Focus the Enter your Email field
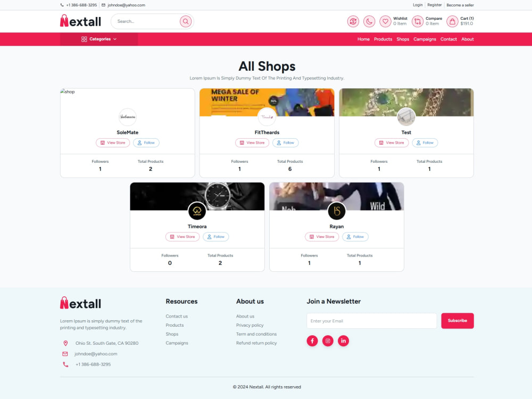The image size is (532, 399). tap(371, 321)
